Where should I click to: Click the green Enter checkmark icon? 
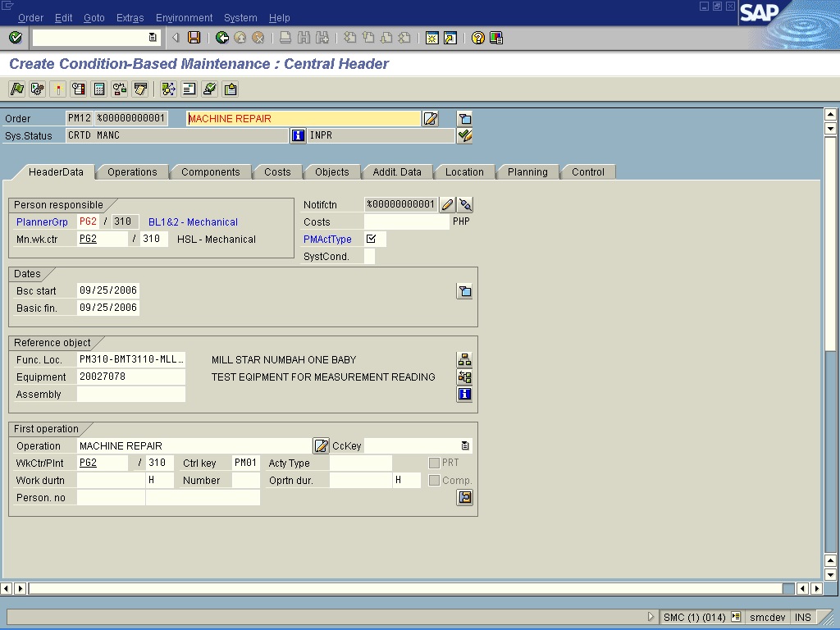tap(15, 38)
